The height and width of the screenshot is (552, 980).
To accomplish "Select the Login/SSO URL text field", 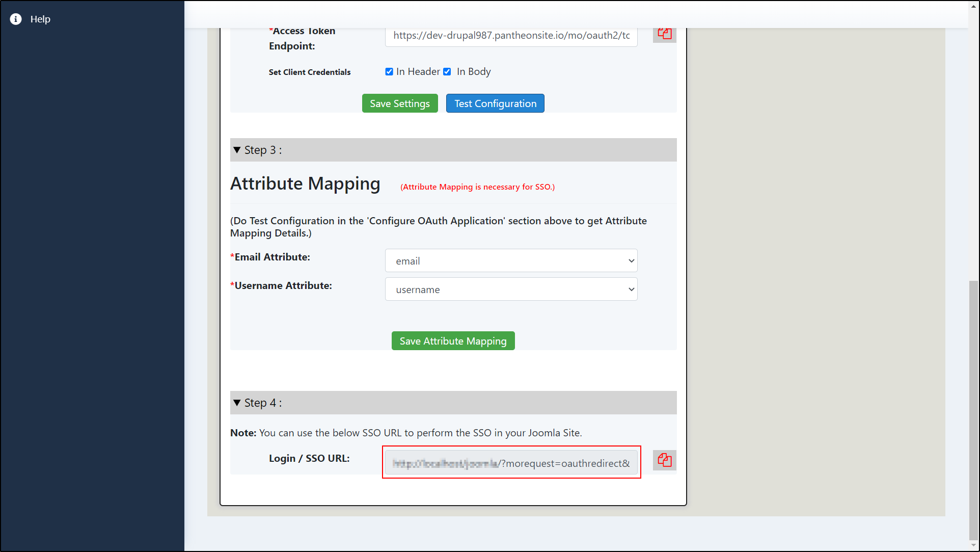I will [x=511, y=462].
